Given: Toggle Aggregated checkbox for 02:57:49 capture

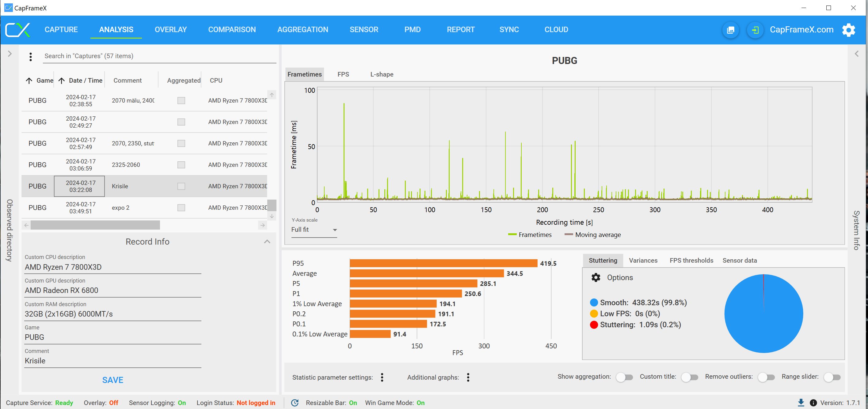Looking at the screenshot, I should pos(181,143).
